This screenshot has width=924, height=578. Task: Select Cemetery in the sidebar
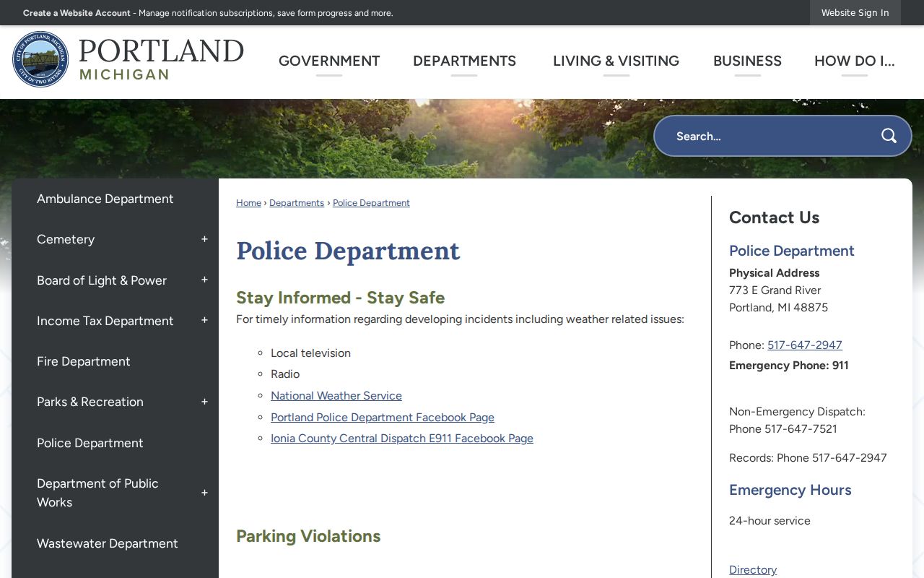[66, 239]
